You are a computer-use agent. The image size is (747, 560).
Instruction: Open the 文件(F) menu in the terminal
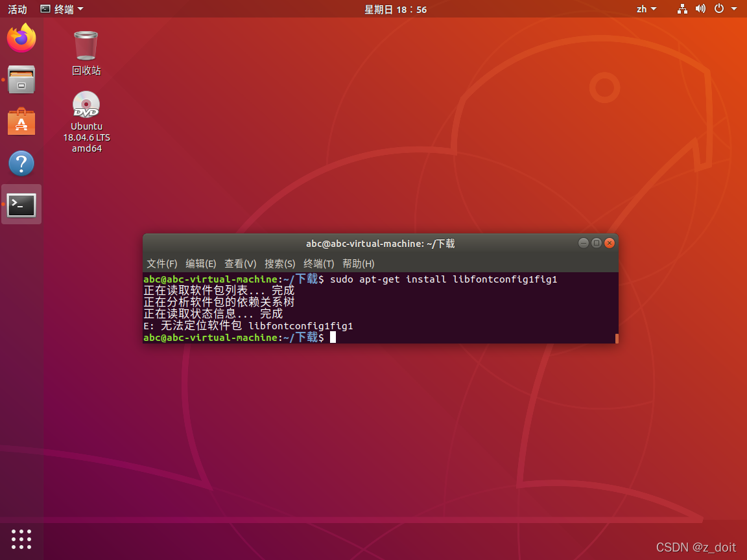(x=161, y=264)
